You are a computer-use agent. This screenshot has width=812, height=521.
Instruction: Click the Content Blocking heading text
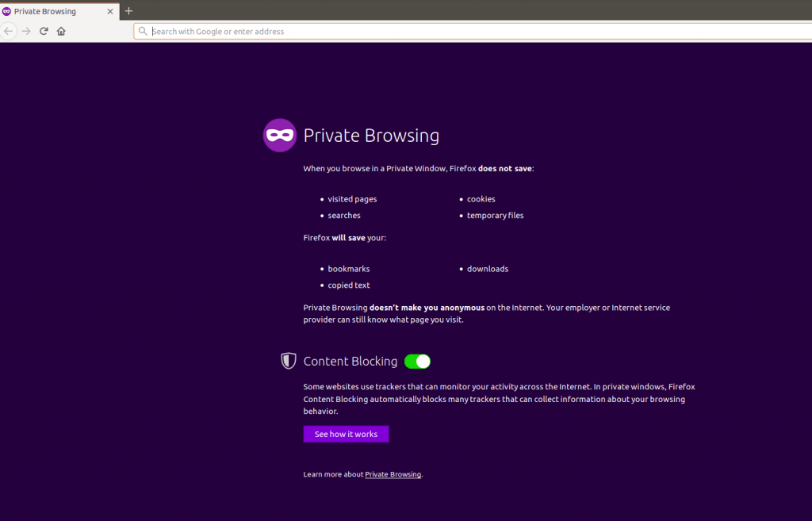click(x=350, y=361)
